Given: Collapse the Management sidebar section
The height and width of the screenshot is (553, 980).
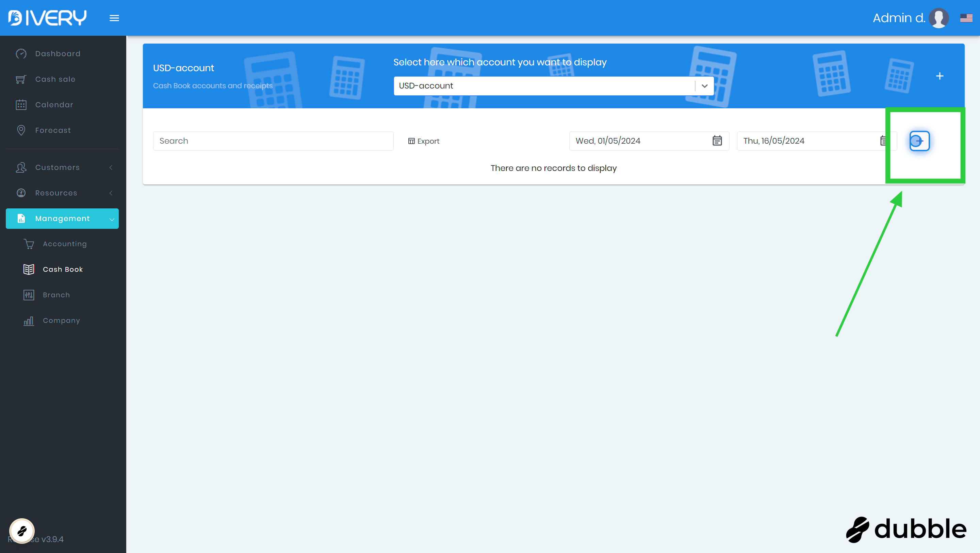Looking at the screenshot, I should click(62, 219).
